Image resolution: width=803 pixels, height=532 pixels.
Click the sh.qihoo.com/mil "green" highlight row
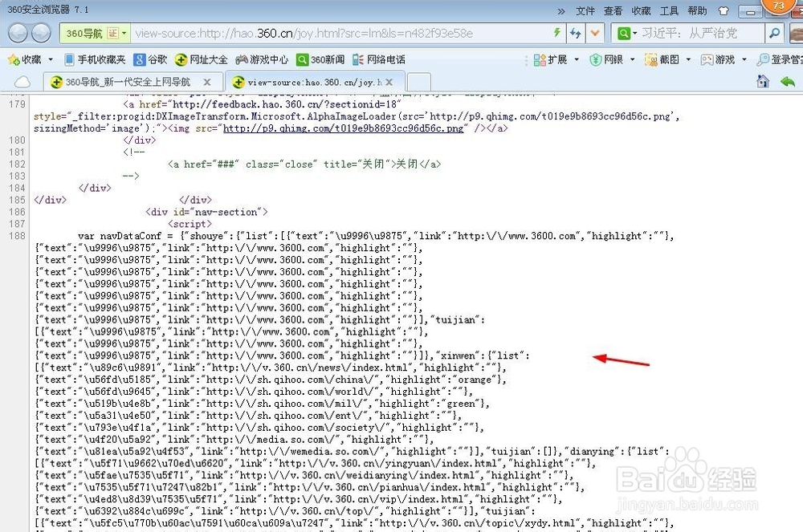pyautogui.click(x=262, y=404)
